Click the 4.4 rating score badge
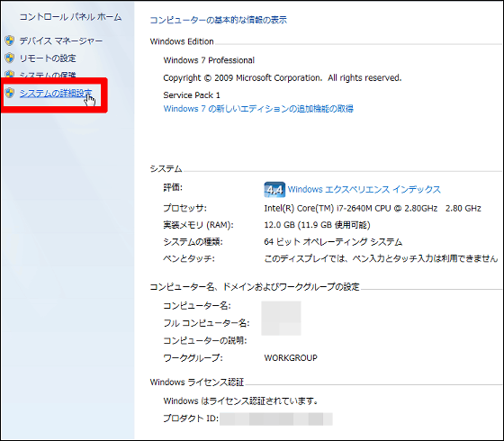This screenshot has height=441, width=504. (274, 190)
